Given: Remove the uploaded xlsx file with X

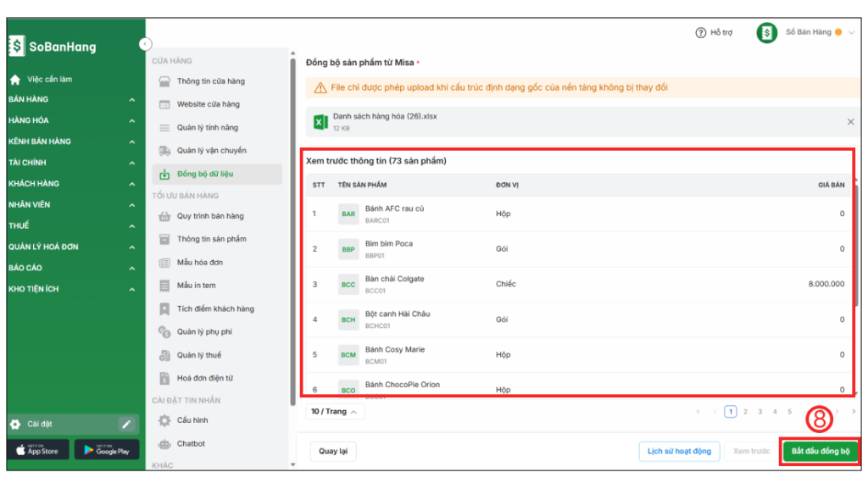Looking at the screenshot, I should pos(850,122).
